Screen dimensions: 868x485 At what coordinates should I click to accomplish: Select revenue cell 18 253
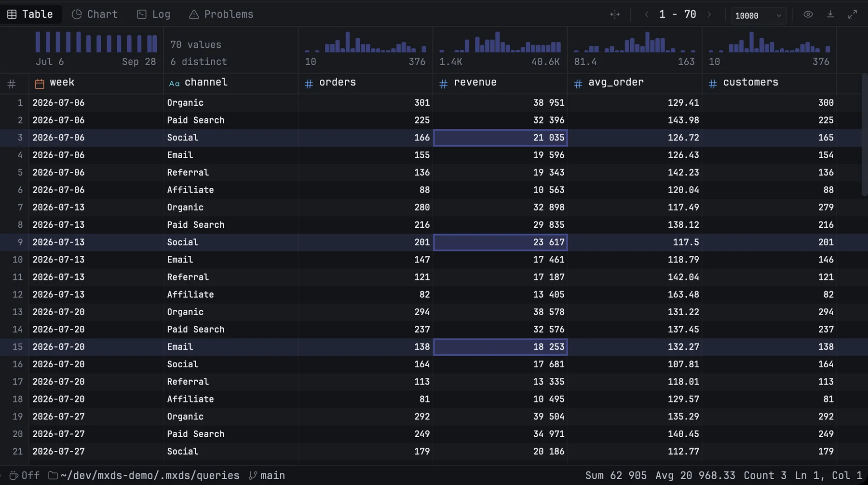[500, 347]
